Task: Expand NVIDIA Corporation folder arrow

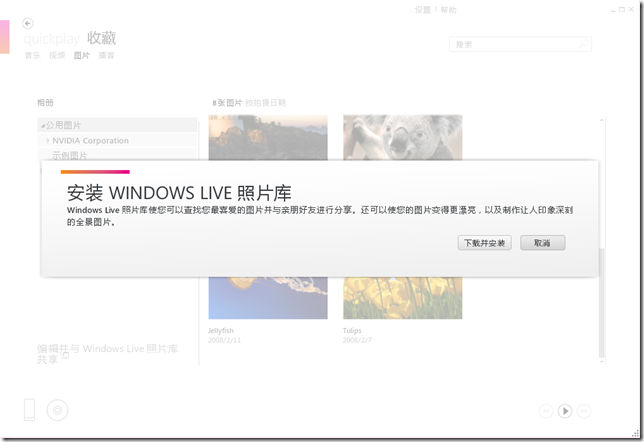Action: 48,140
